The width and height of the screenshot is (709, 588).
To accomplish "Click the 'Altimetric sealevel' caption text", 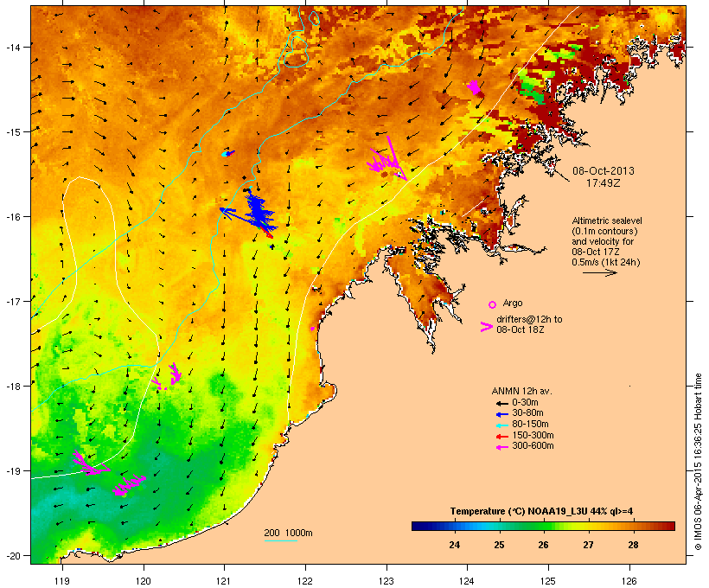I will click(607, 220).
